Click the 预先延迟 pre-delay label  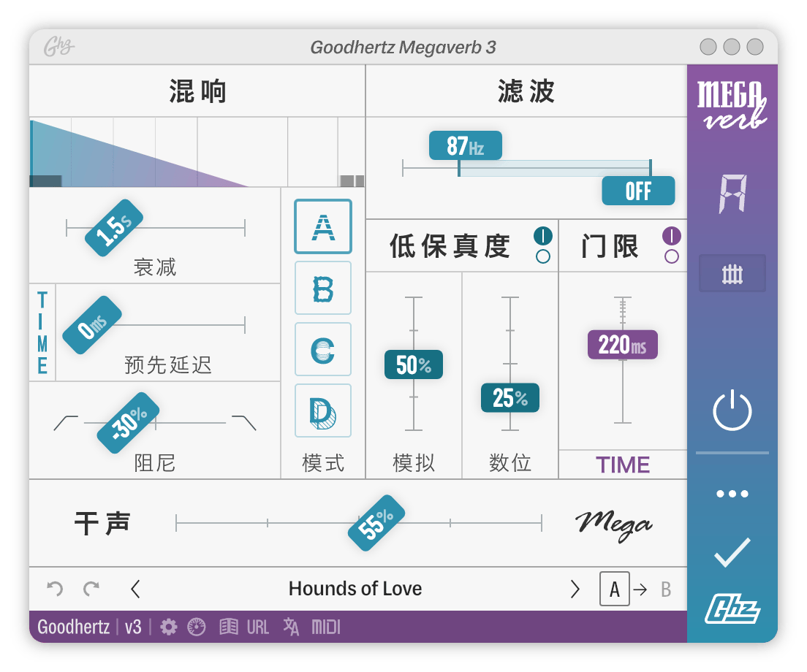point(168,365)
